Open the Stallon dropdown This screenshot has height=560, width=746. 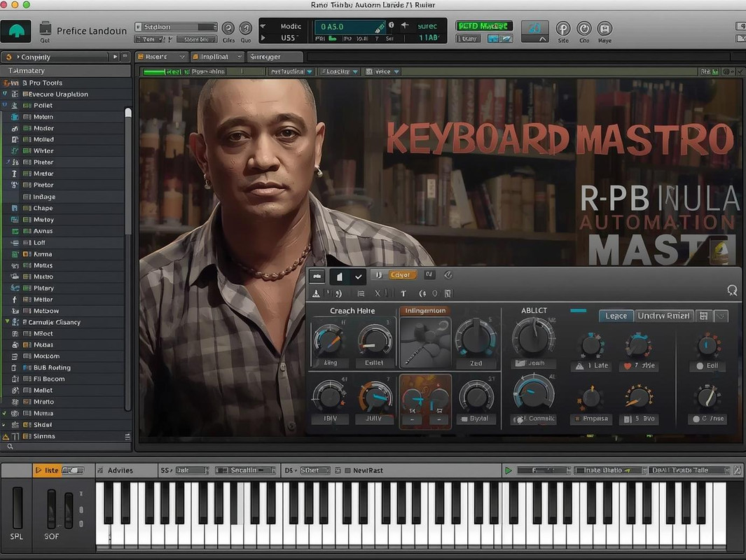176,27
